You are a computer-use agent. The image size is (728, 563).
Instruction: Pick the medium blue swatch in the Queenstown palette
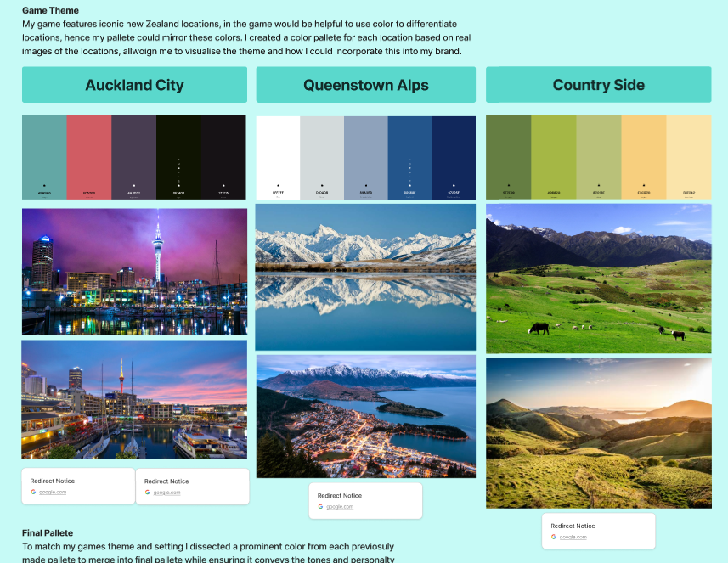[x=410, y=158]
